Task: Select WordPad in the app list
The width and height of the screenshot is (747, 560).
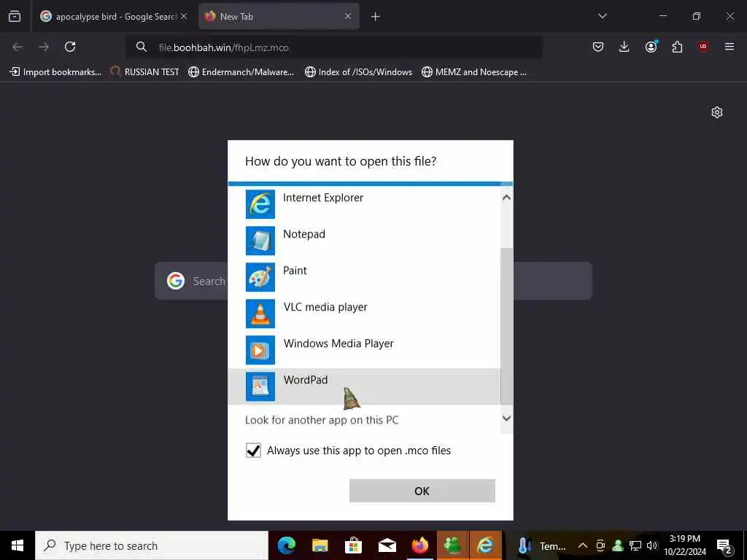Action: pyautogui.click(x=364, y=386)
